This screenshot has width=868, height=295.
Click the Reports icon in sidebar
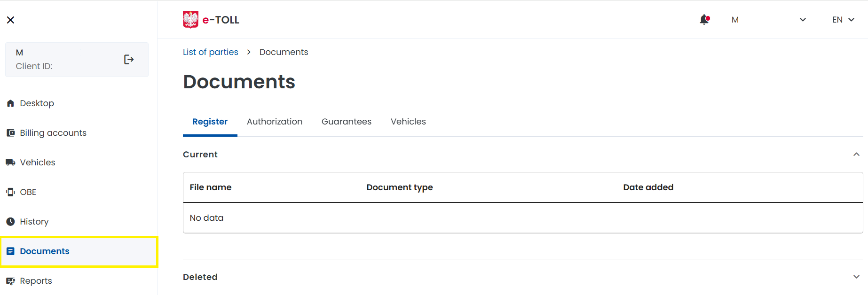(10, 281)
